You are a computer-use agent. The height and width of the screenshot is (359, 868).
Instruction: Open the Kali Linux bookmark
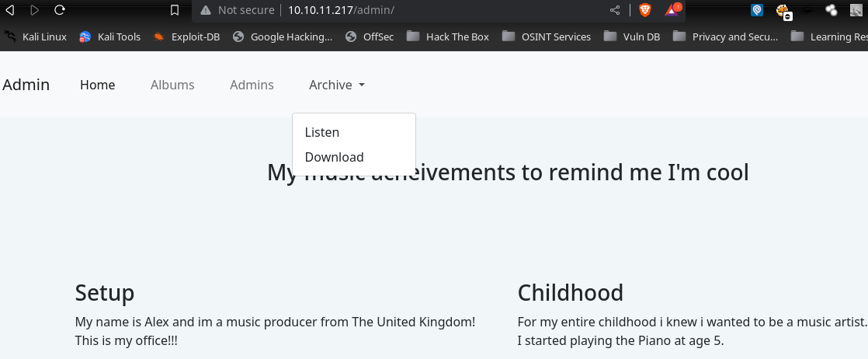tap(36, 37)
